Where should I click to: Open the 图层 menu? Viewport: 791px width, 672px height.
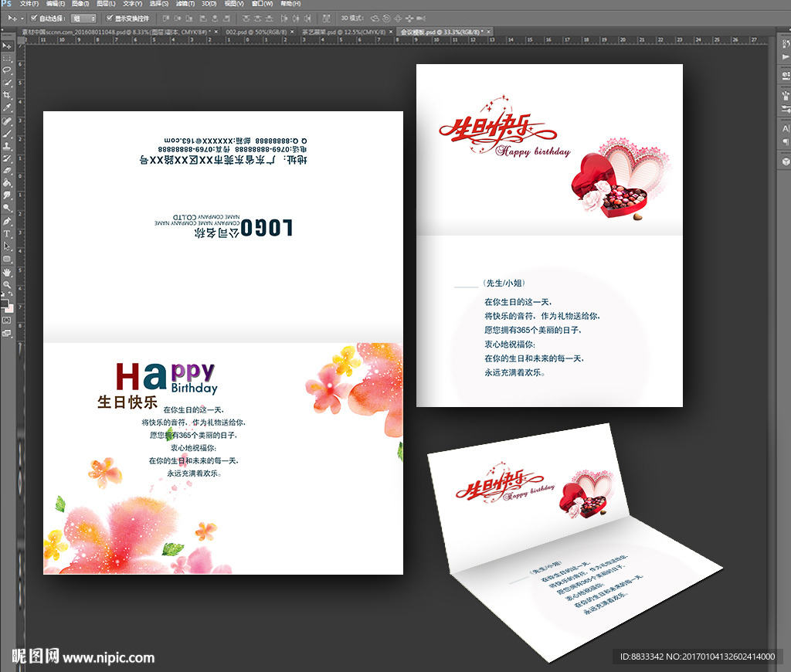(104, 4)
